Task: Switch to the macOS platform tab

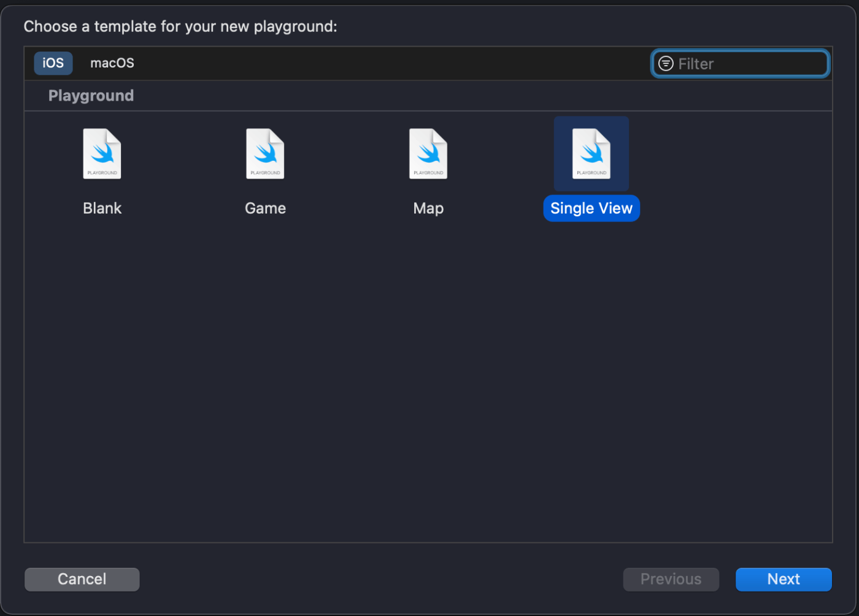Action: (x=112, y=63)
